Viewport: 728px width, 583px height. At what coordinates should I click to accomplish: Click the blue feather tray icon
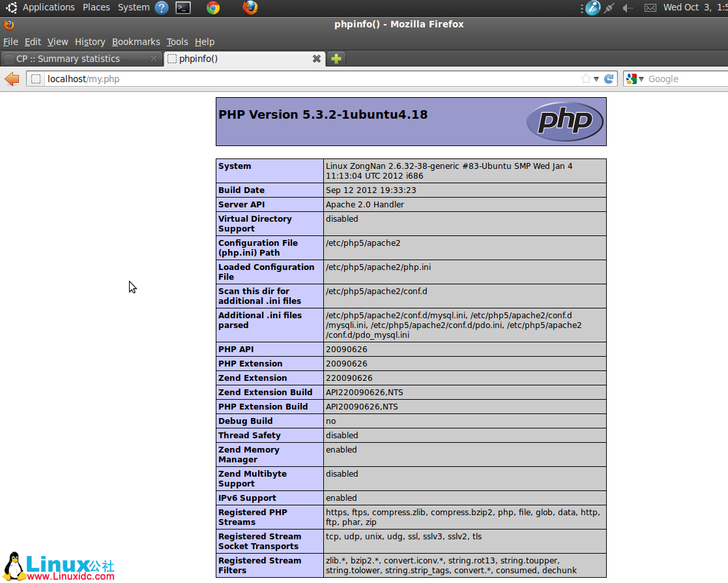592,7
